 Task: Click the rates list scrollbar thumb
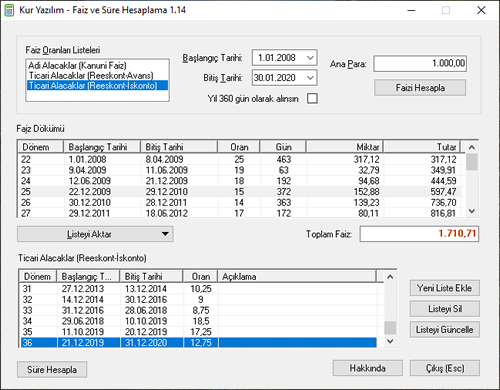coord(390,327)
